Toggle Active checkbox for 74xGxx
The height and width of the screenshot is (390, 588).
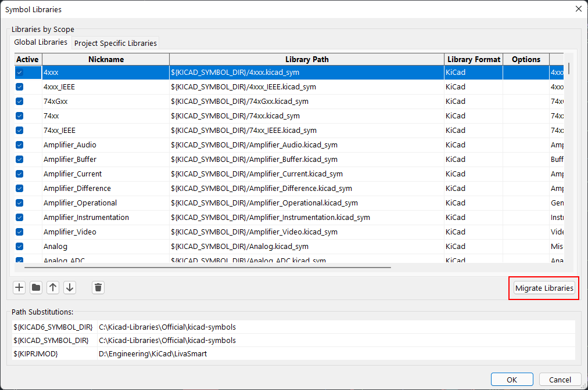click(x=20, y=102)
